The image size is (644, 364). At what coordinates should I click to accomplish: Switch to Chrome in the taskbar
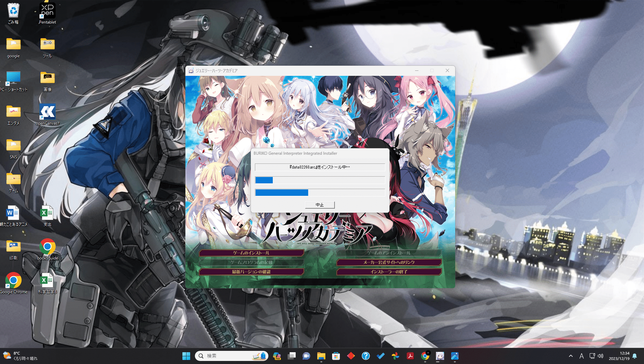[425, 356]
